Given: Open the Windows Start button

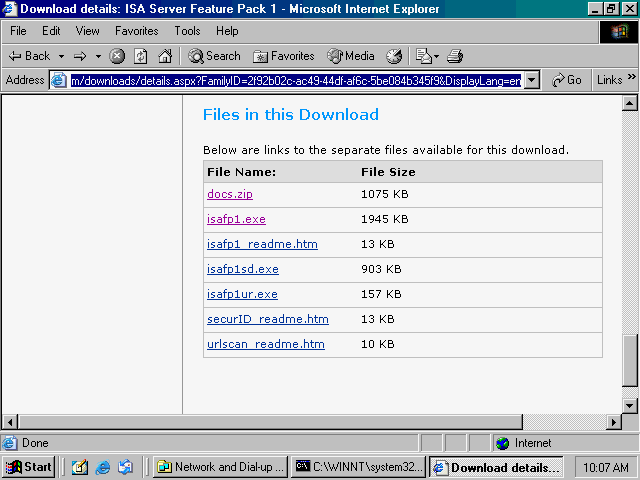Looking at the screenshot, I should (29, 467).
